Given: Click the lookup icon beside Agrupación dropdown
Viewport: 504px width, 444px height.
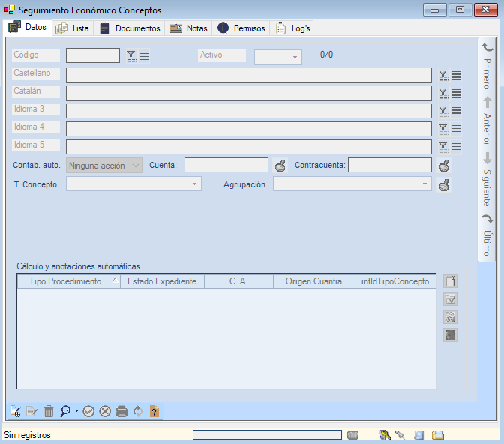Looking at the screenshot, I should click(444, 184).
